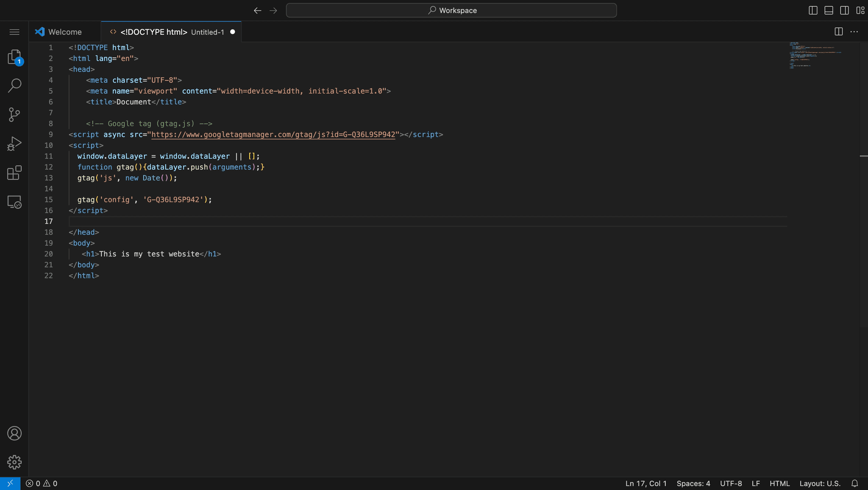Image resolution: width=868 pixels, height=490 pixels.
Task: Follow the googletagmanager.com script link
Action: (x=273, y=134)
